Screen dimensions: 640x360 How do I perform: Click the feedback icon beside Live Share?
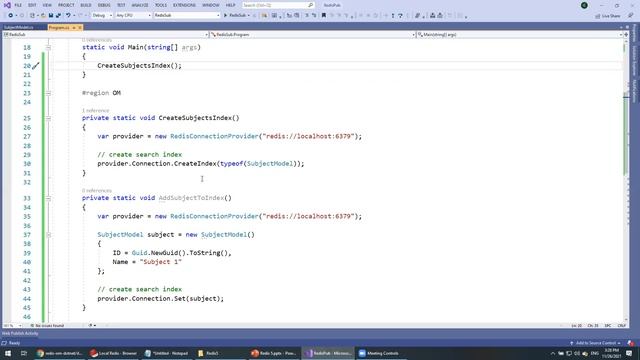631,16
